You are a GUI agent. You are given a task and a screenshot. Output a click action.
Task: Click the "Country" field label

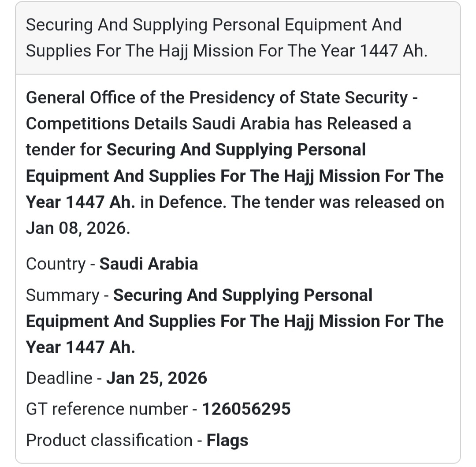click(x=56, y=264)
